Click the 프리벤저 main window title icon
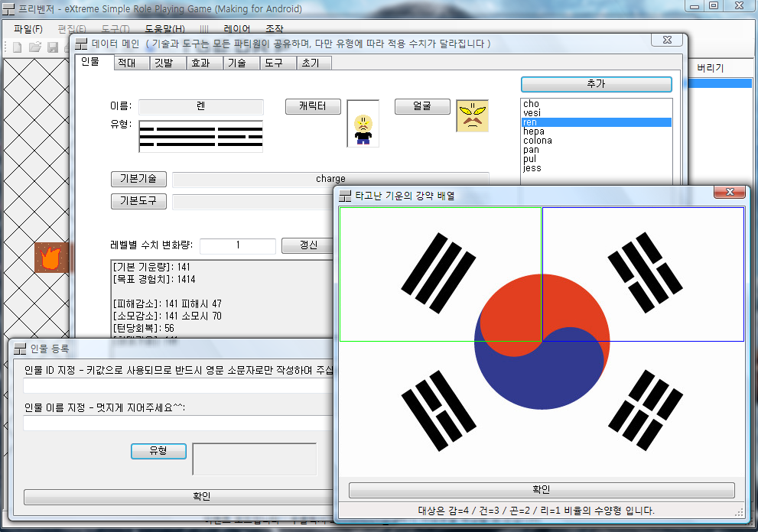 coord(8,9)
